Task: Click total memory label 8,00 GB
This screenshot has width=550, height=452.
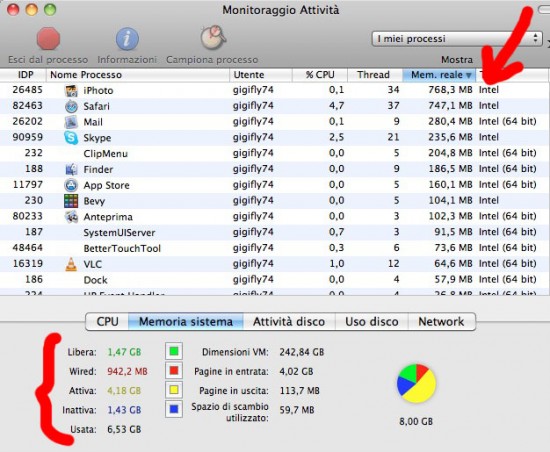Action: click(x=416, y=421)
